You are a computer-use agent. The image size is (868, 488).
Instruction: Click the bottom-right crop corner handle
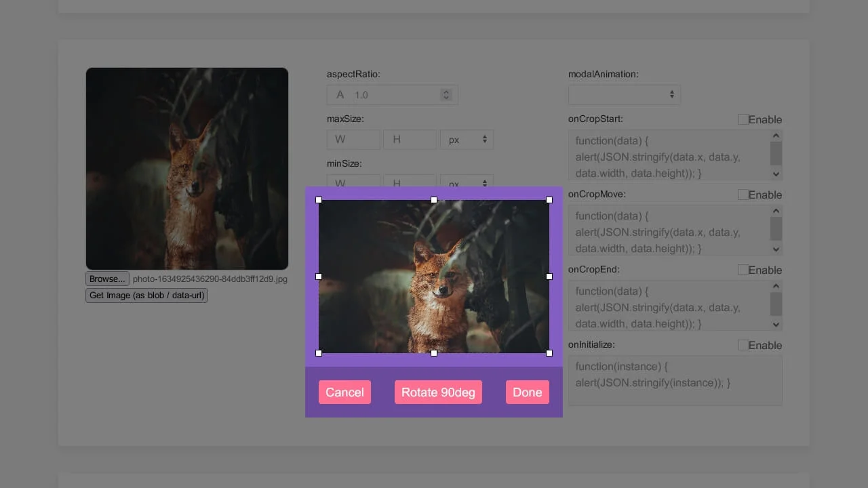(x=549, y=352)
